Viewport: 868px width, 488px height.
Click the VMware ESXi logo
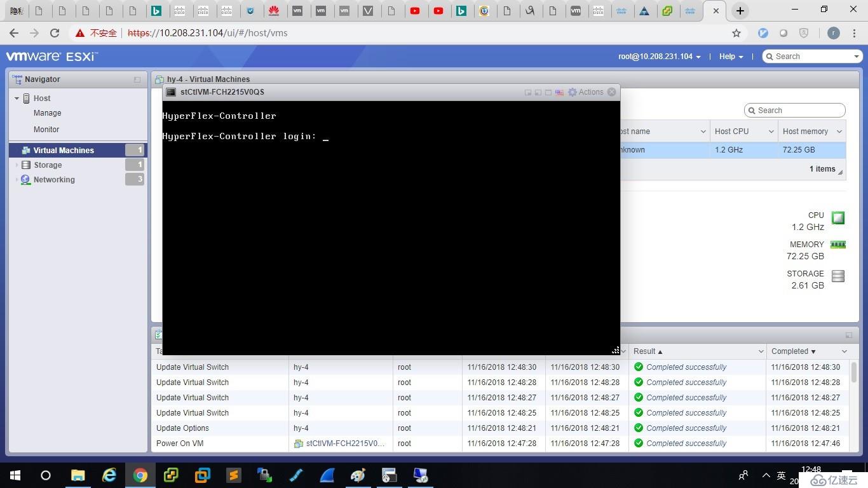tap(51, 57)
